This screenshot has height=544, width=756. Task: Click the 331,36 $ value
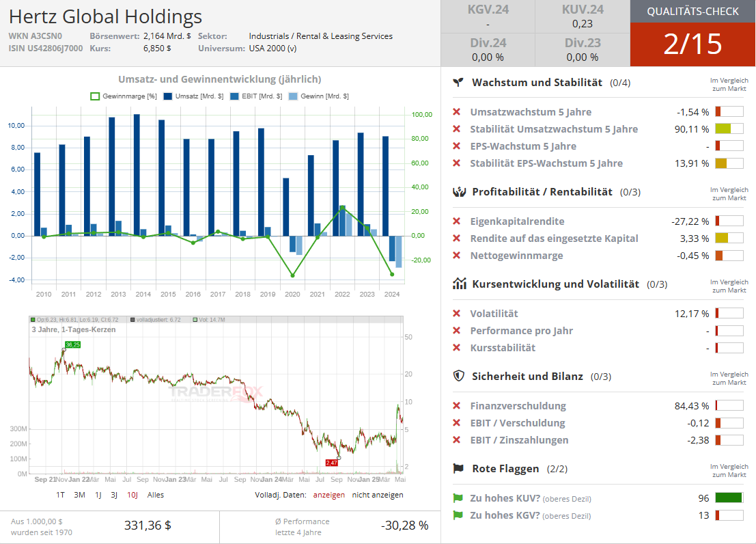pyautogui.click(x=148, y=525)
